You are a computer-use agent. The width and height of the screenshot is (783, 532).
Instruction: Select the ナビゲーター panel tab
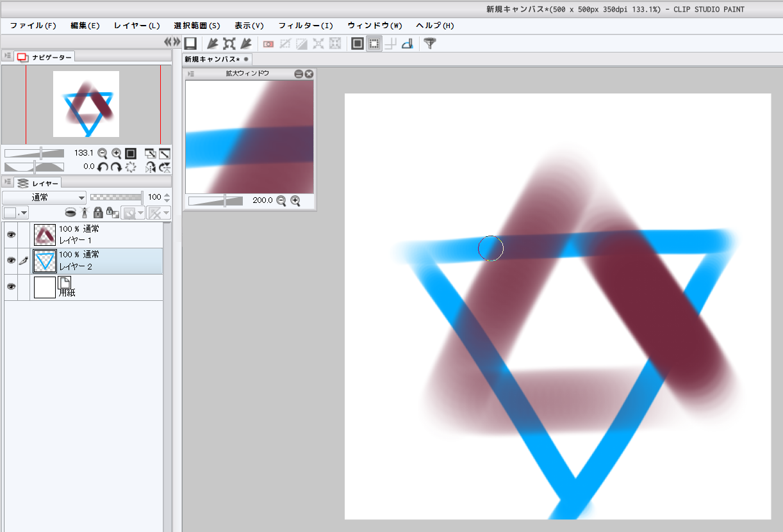(45, 57)
